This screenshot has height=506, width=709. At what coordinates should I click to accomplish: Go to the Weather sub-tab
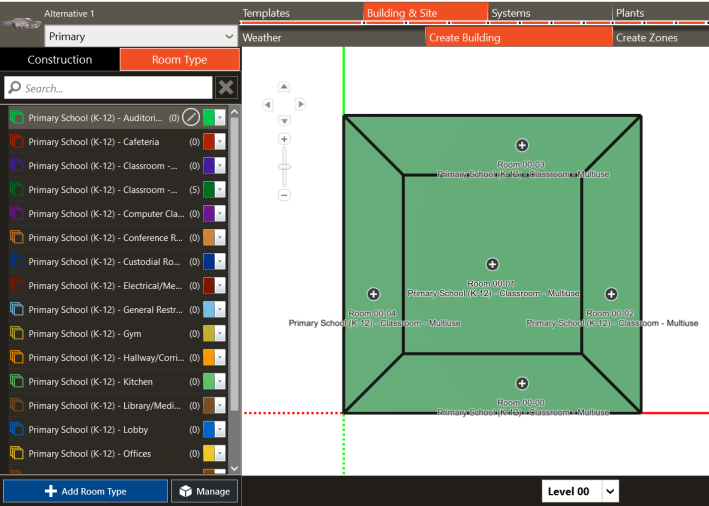[x=332, y=37]
